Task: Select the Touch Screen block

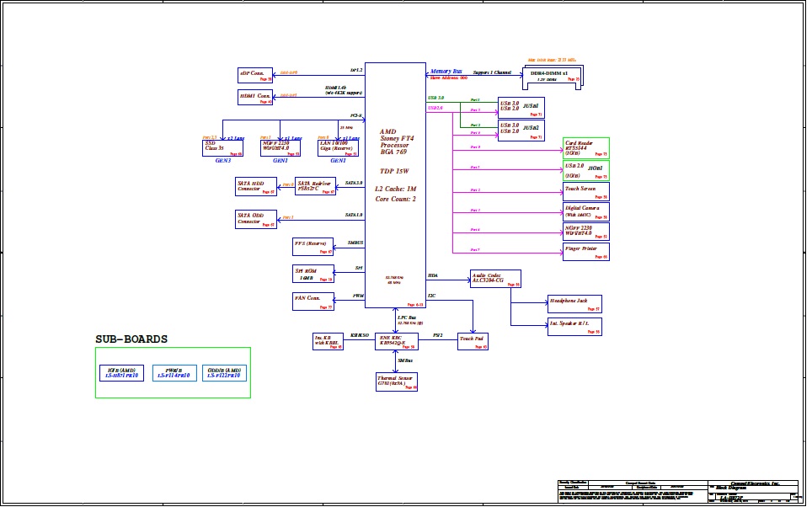Action: coord(585,191)
